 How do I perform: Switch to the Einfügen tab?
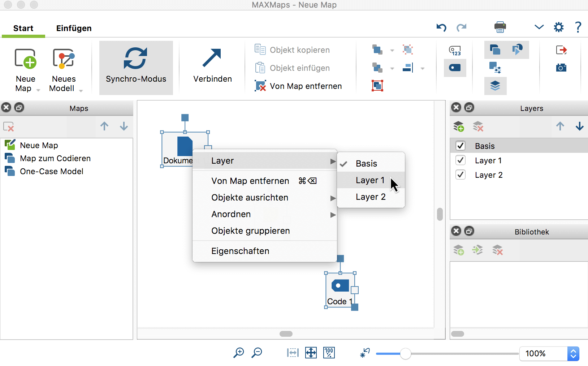point(74,28)
